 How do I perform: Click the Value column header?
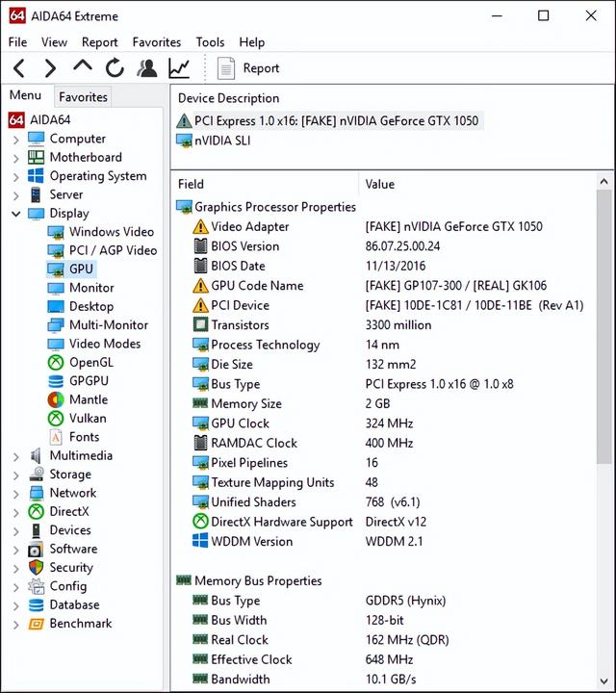380,184
